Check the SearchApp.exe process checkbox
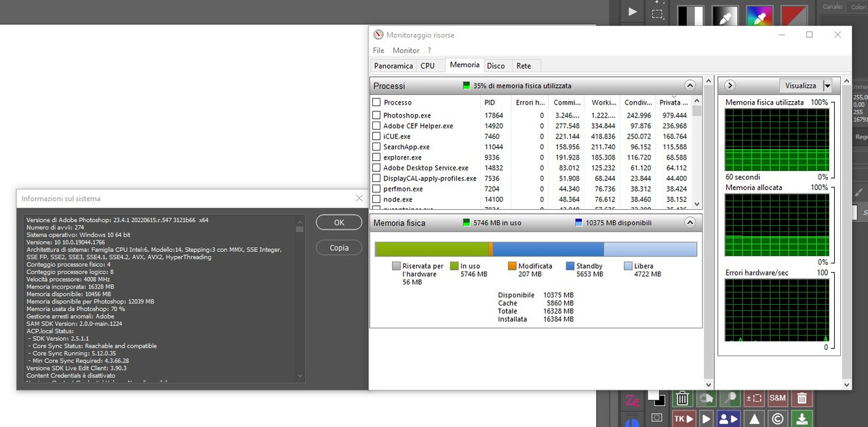 (x=376, y=147)
